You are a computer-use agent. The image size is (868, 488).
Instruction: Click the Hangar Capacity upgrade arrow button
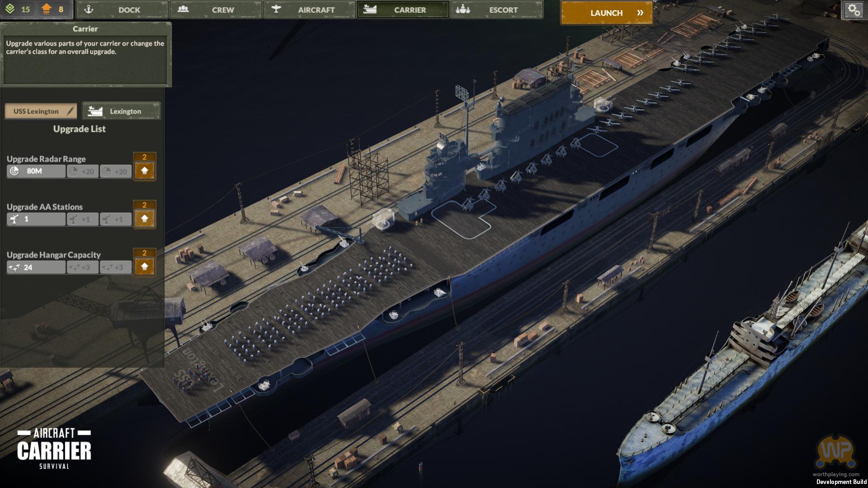(145, 267)
